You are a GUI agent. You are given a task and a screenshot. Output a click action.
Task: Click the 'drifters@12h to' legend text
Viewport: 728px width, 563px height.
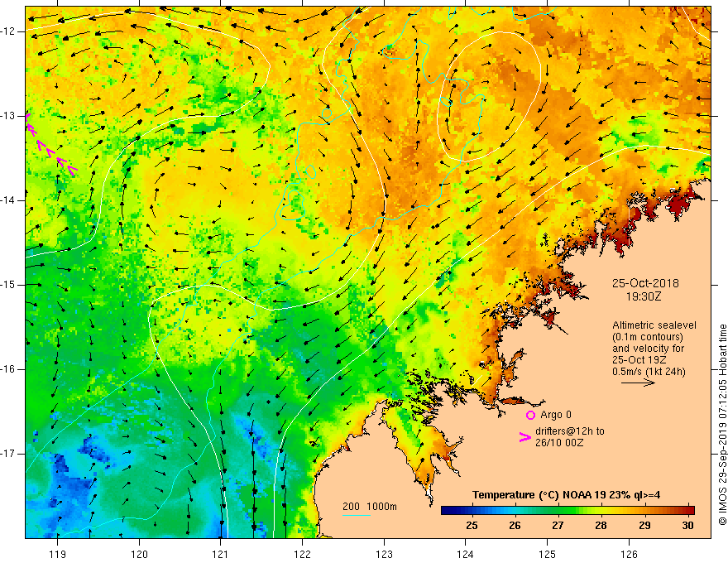pyautogui.click(x=570, y=431)
